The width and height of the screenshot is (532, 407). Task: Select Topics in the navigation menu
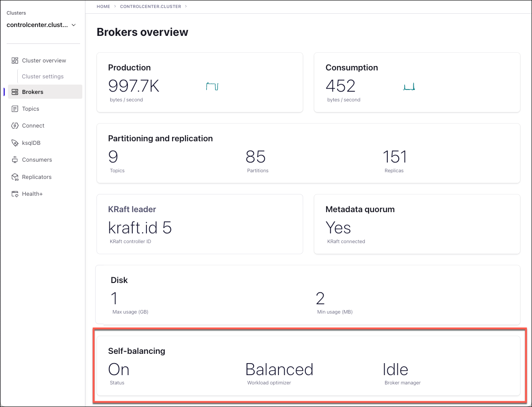[31, 109]
